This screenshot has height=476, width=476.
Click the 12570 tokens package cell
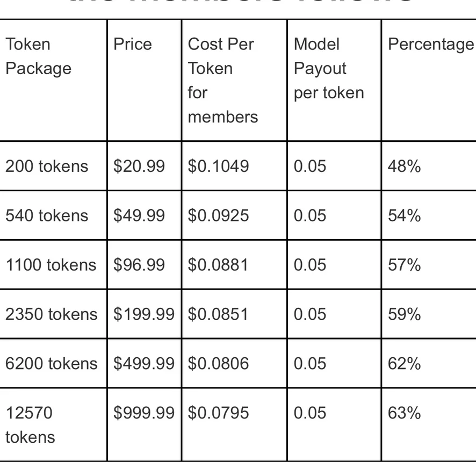click(30, 424)
